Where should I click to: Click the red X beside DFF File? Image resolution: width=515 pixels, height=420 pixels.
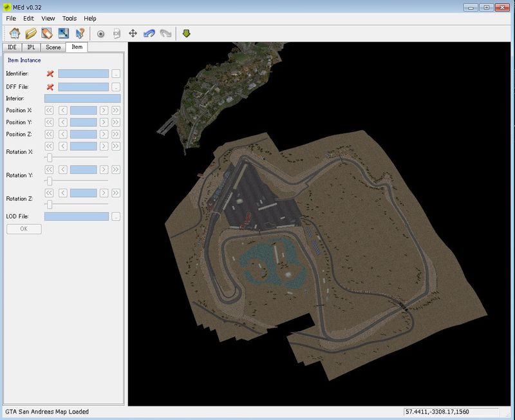point(50,87)
